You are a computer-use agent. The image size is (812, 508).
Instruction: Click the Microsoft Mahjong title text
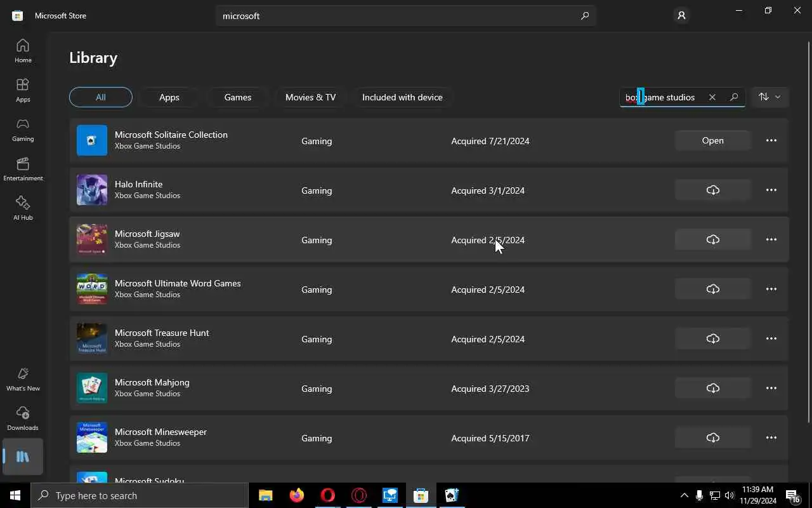point(152,382)
